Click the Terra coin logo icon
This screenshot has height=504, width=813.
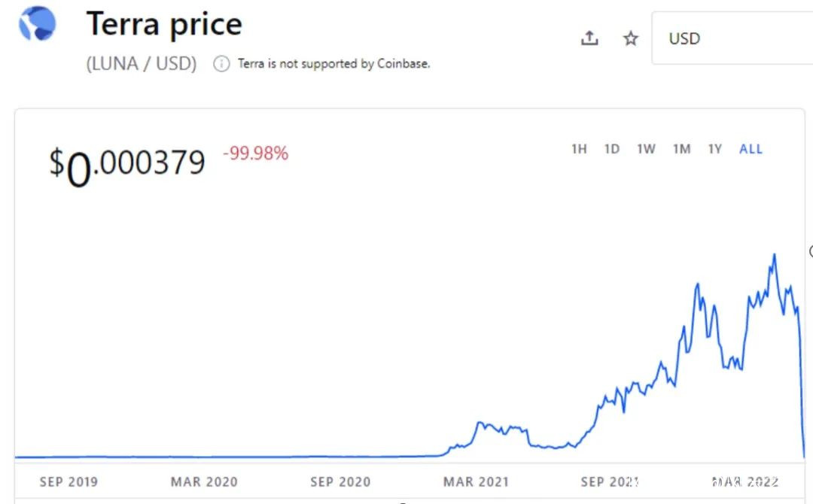coord(37,23)
